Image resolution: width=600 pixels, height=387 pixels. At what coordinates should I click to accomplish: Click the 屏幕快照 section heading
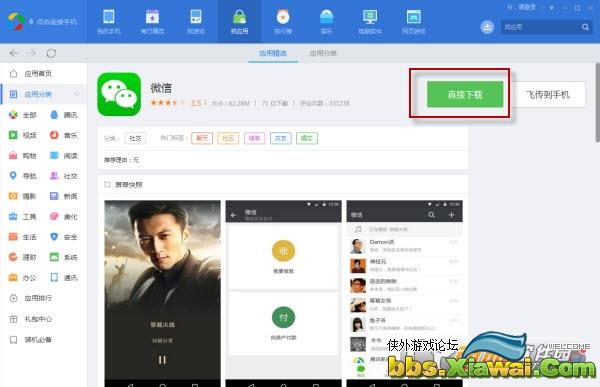tap(129, 185)
